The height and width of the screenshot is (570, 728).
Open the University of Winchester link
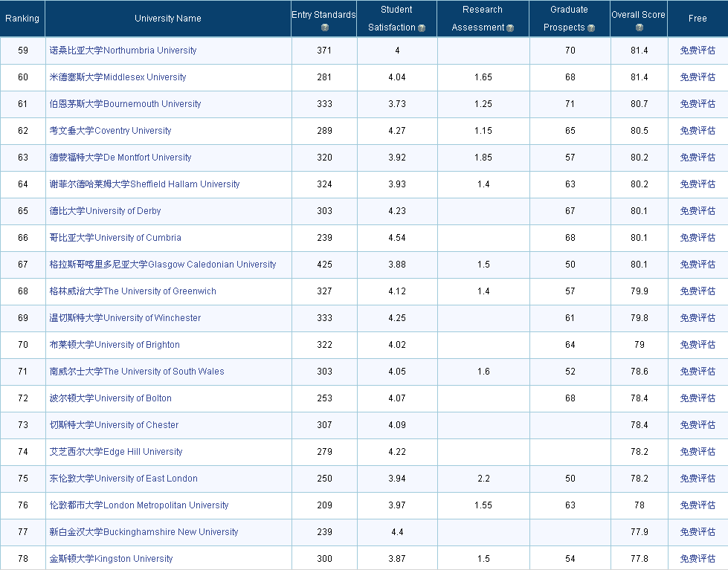tap(126, 318)
